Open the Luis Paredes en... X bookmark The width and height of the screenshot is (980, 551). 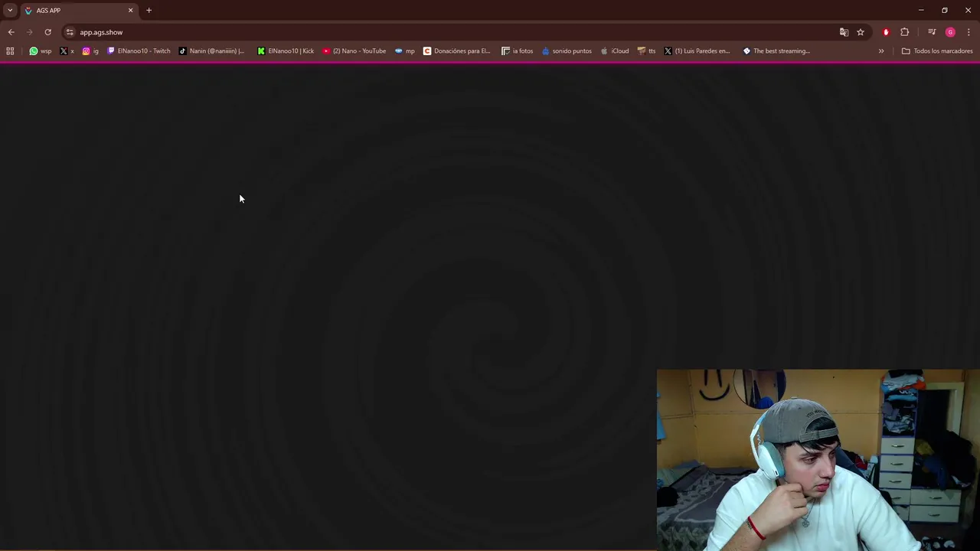tap(697, 51)
